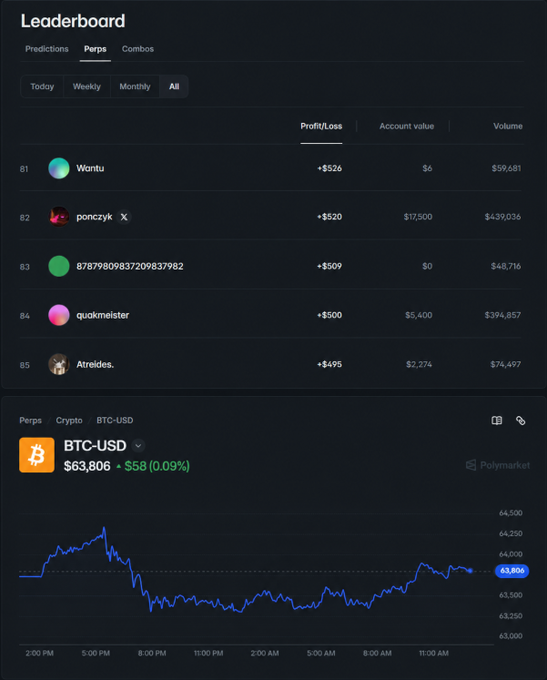Click the $63,806 current price
The image size is (547, 680).
pyautogui.click(x=87, y=466)
